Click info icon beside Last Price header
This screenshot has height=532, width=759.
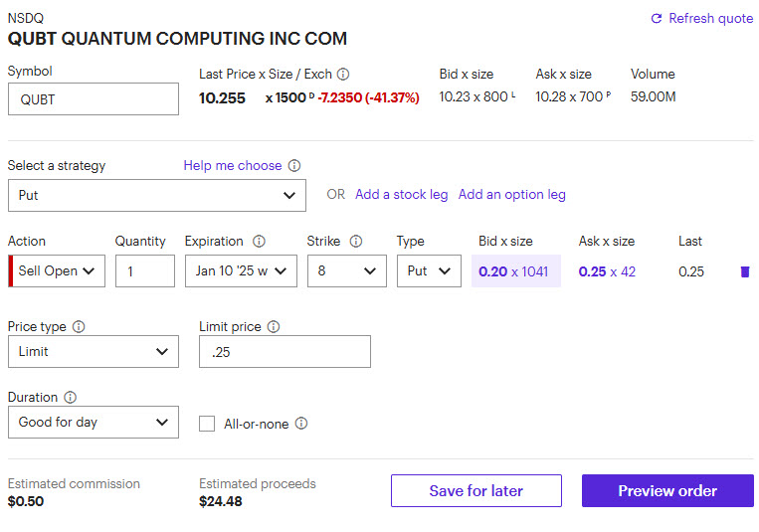(x=343, y=75)
